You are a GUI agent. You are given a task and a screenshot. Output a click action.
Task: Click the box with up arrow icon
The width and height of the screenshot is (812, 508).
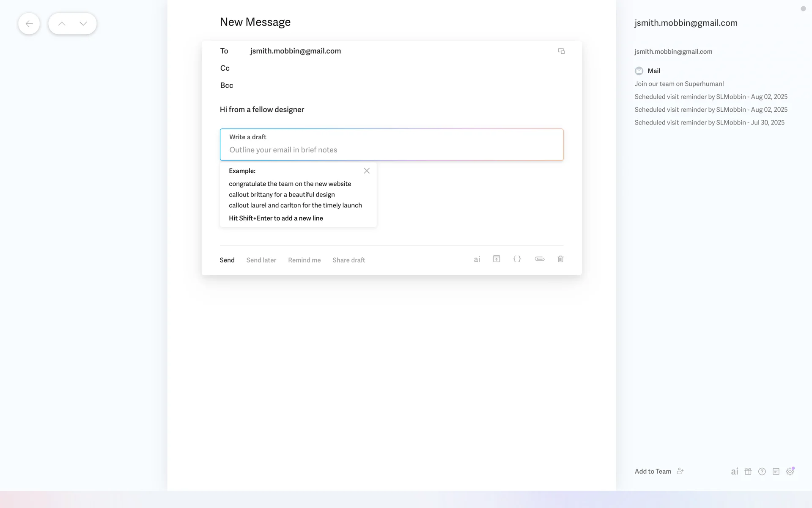pyautogui.click(x=497, y=259)
